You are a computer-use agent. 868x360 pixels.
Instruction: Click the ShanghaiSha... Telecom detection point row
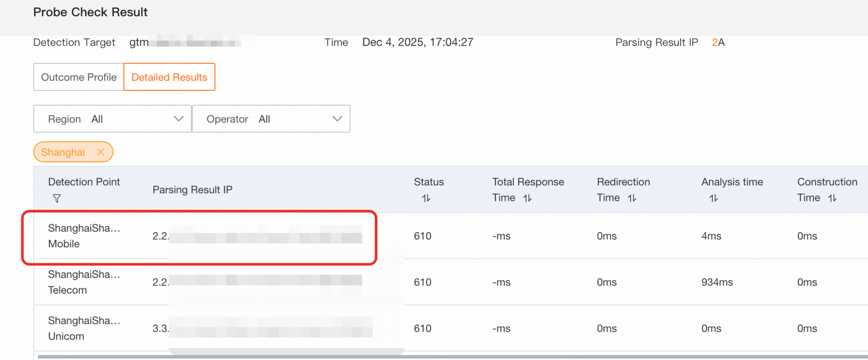tap(84, 282)
